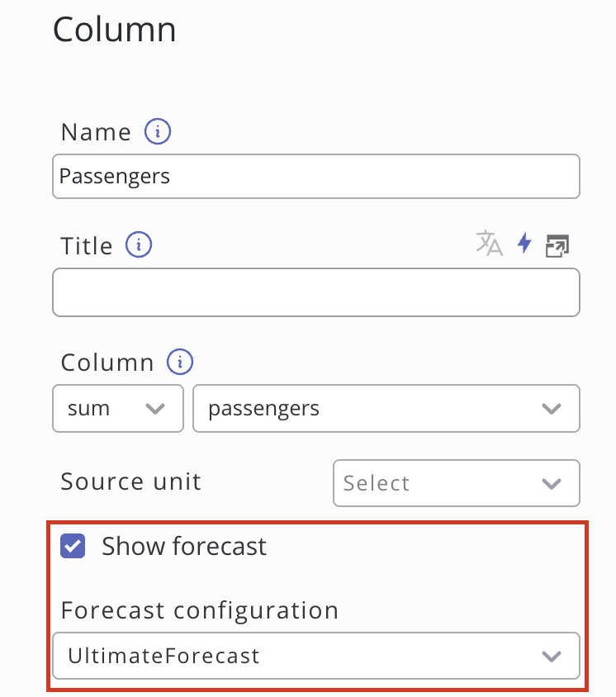Open the info tooltip icon for Column field
This screenshot has width=616, height=697.
pos(180,363)
